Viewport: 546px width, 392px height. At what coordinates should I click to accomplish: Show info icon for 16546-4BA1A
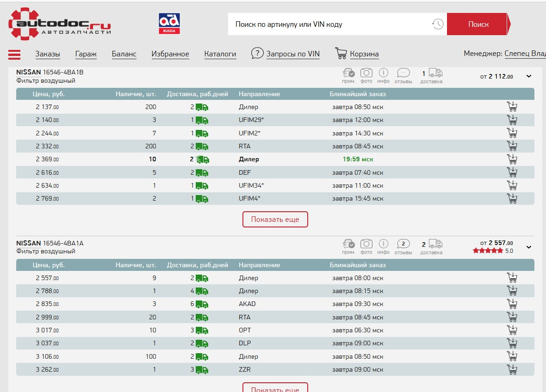coord(384,244)
